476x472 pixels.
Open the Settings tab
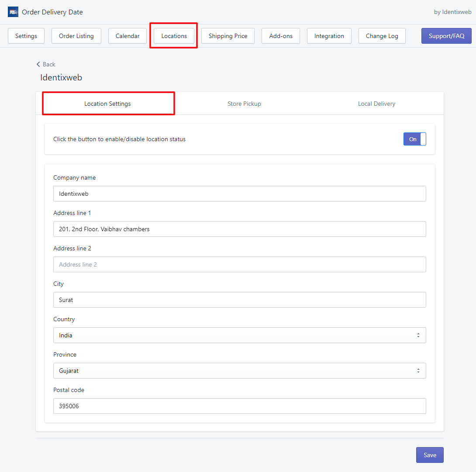click(x=26, y=36)
